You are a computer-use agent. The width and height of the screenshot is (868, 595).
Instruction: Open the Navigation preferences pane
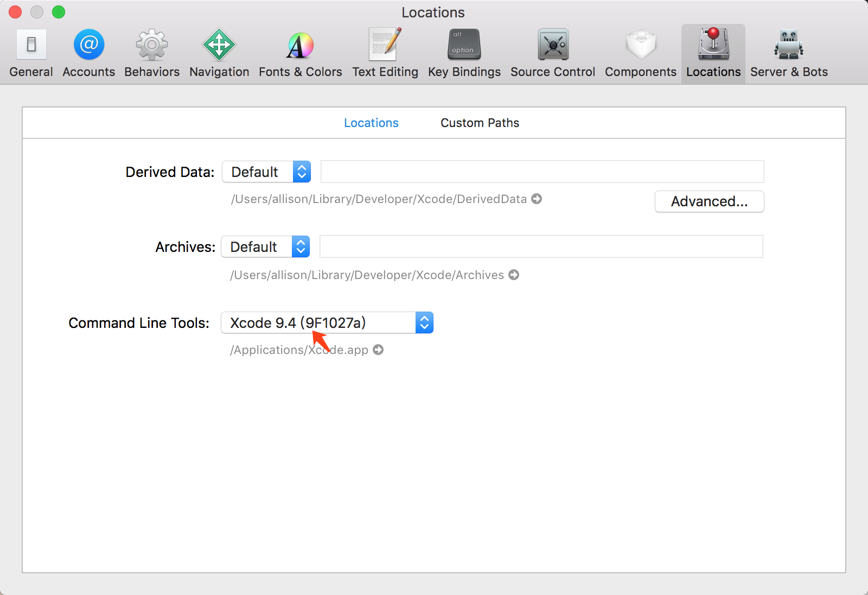click(219, 53)
